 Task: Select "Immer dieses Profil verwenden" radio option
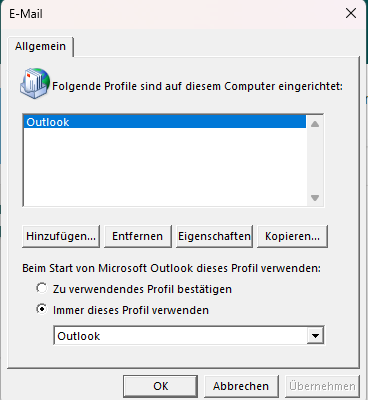pyautogui.click(x=41, y=309)
